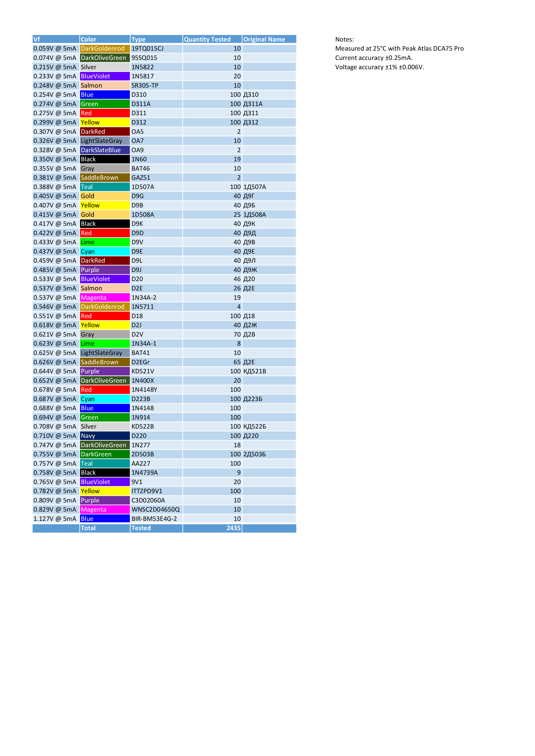535x756 pixels.
Task: Click the Gold color cell for D9G
Action: pyautogui.click(x=105, y=196)
